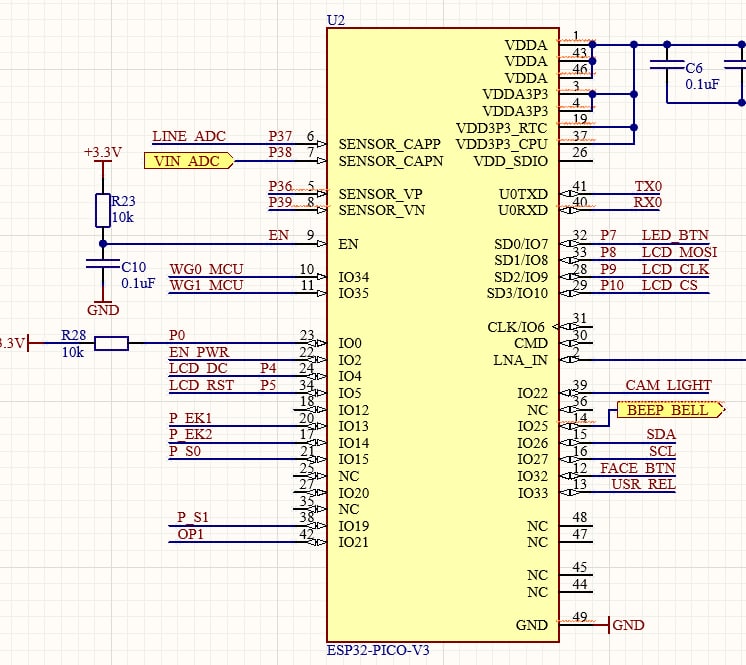Click the EN_PWR net label
746x665 pixels.
pyautogui.click(x=199, y=352)
